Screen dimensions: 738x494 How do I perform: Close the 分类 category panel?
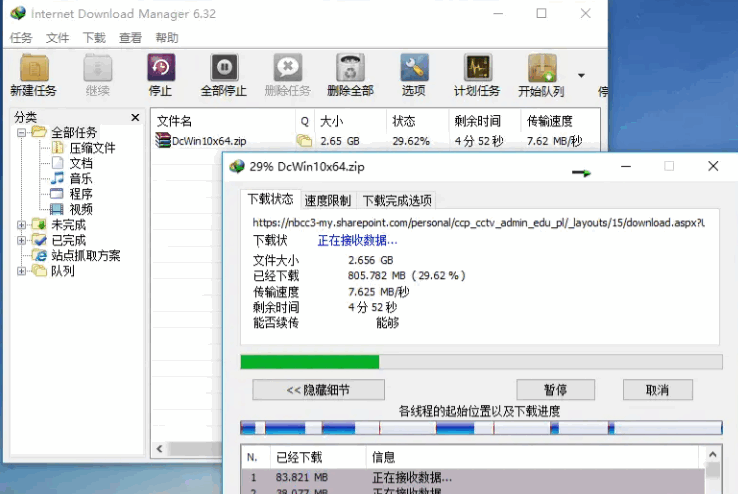pyautogui.click(x=136, y=117)
